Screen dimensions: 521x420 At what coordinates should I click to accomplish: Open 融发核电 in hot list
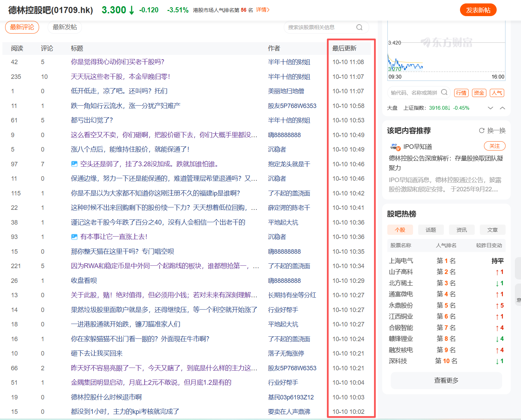coord(401,350)
